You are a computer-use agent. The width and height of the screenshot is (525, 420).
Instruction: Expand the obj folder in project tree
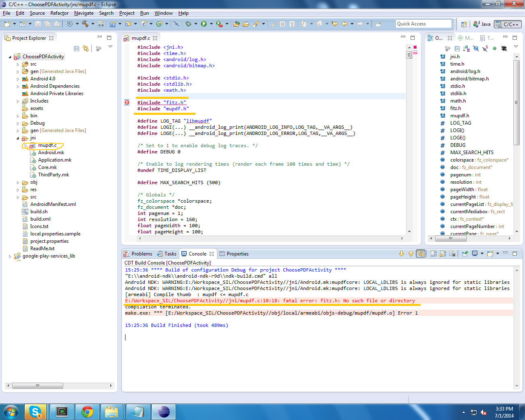point(18,183)
